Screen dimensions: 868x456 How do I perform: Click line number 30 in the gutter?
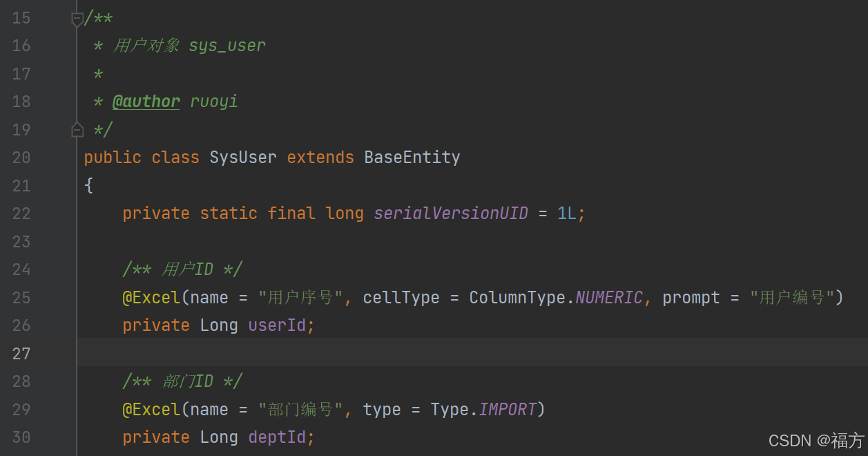pyautogui.click(x=21, y=437)
